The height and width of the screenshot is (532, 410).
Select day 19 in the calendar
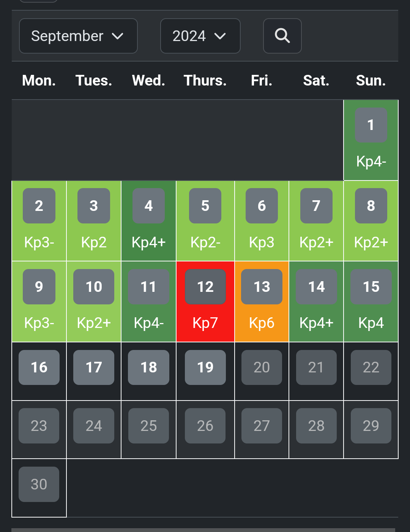point(205,367)
